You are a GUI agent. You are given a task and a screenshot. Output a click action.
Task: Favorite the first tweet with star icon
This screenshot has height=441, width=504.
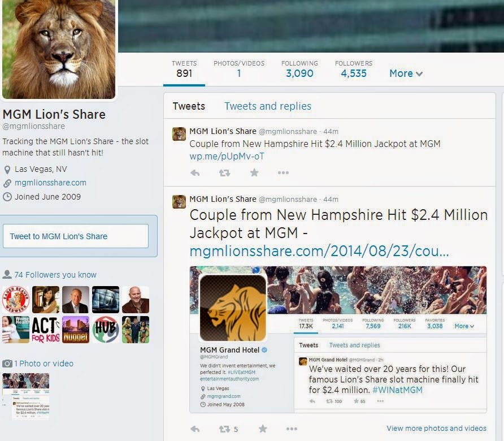[254, 173]
